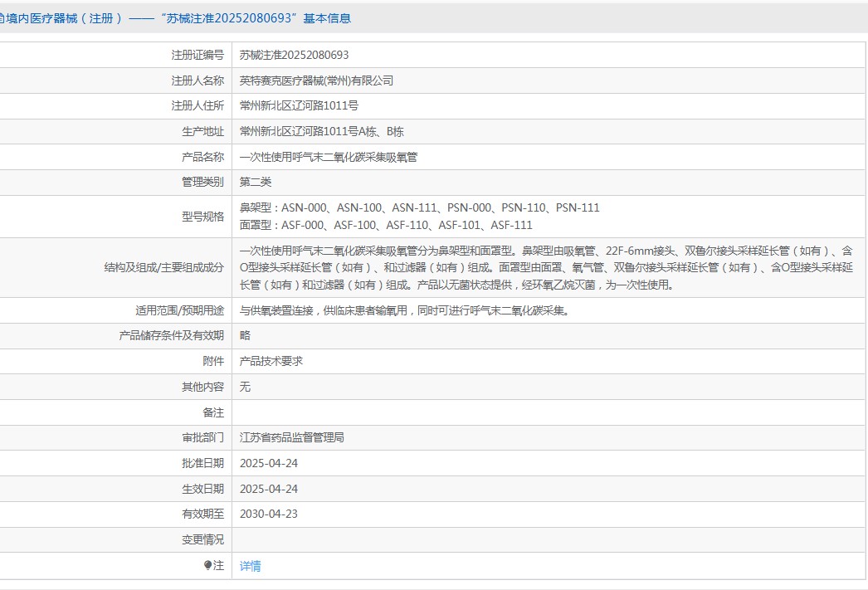Image resolution: width=868 pixels, height=590 pixels.
Task: Click the bullet icon beside the 注 label
Action: [x=207, y=565]
